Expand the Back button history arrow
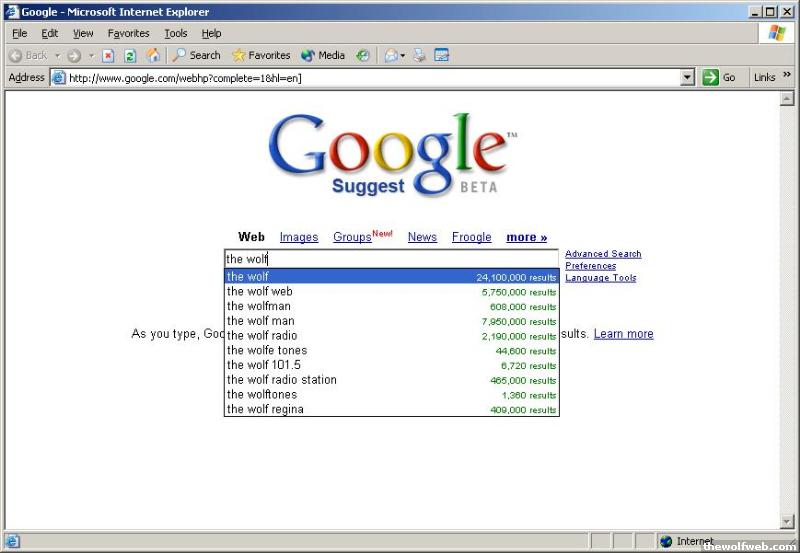The image size is (800, 553). point(57,56)
